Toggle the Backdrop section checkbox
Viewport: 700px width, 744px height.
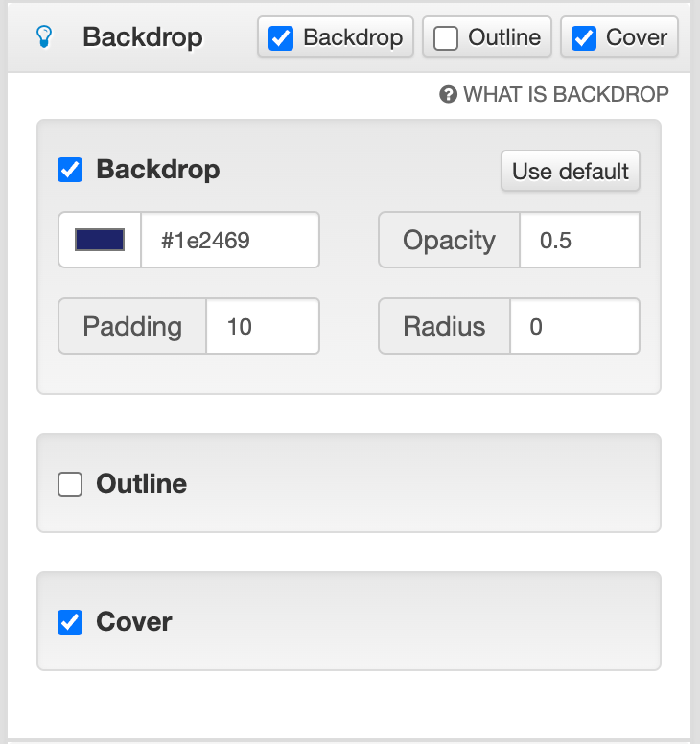click(x=71, y=170)
